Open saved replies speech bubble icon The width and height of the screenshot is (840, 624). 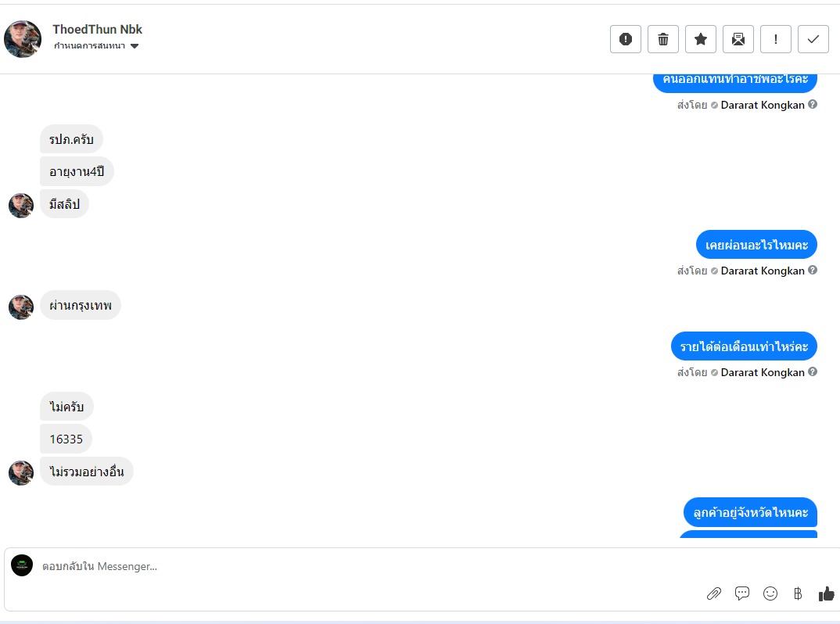coord(742,594)
